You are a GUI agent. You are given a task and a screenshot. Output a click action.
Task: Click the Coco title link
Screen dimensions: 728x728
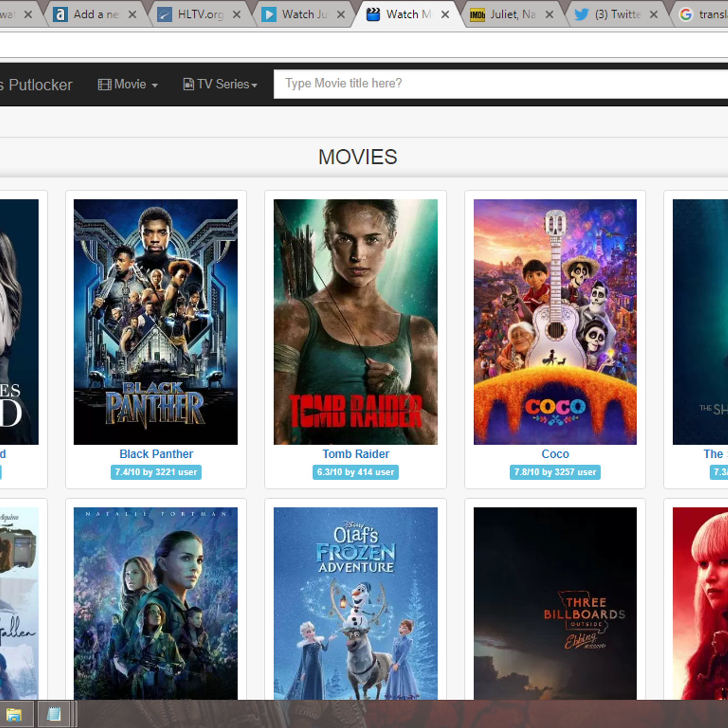tap(555, 454)
